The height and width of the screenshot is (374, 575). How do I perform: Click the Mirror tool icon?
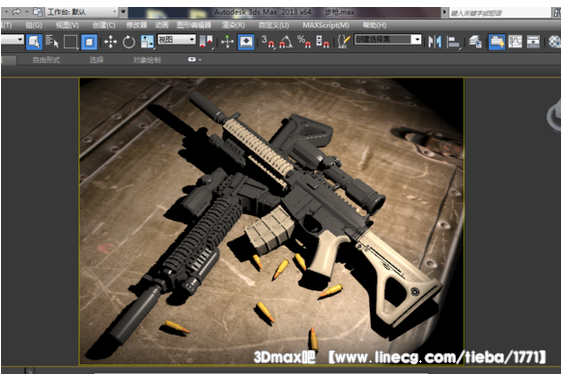[x=435, y=42]
